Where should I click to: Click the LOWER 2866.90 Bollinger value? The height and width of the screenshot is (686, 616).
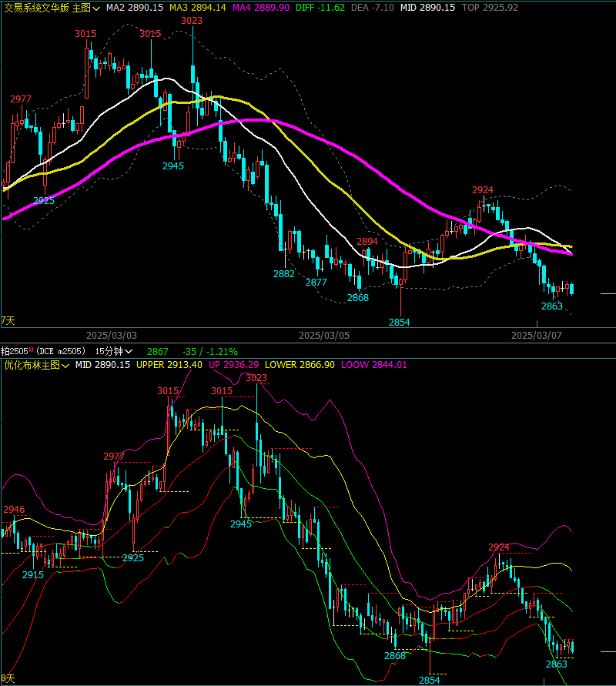click(x=300, y=365)
